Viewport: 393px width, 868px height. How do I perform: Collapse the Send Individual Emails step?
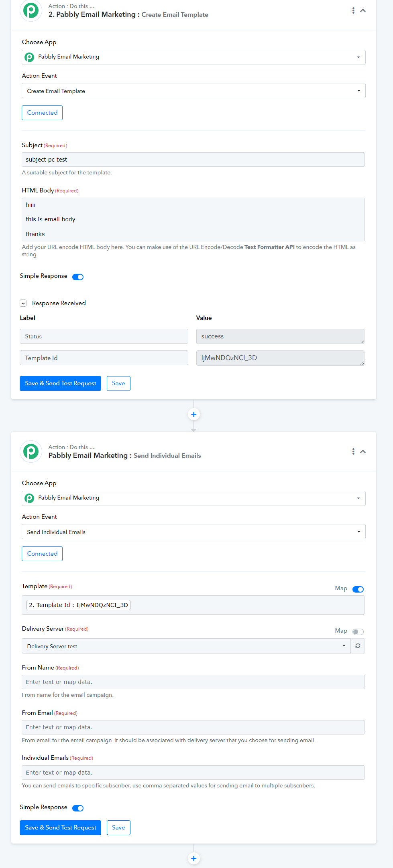[363, 452]
